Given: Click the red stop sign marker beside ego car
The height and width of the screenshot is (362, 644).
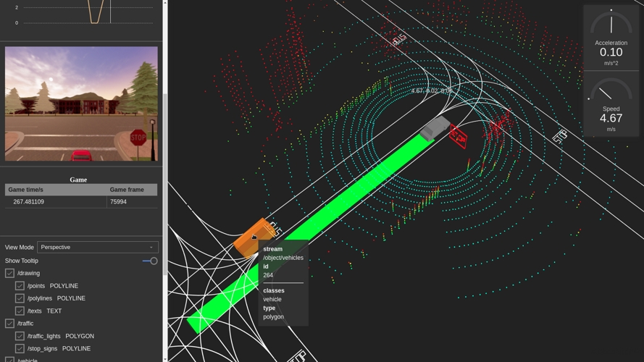Looking at the screenshot, I should click(458, 135).
